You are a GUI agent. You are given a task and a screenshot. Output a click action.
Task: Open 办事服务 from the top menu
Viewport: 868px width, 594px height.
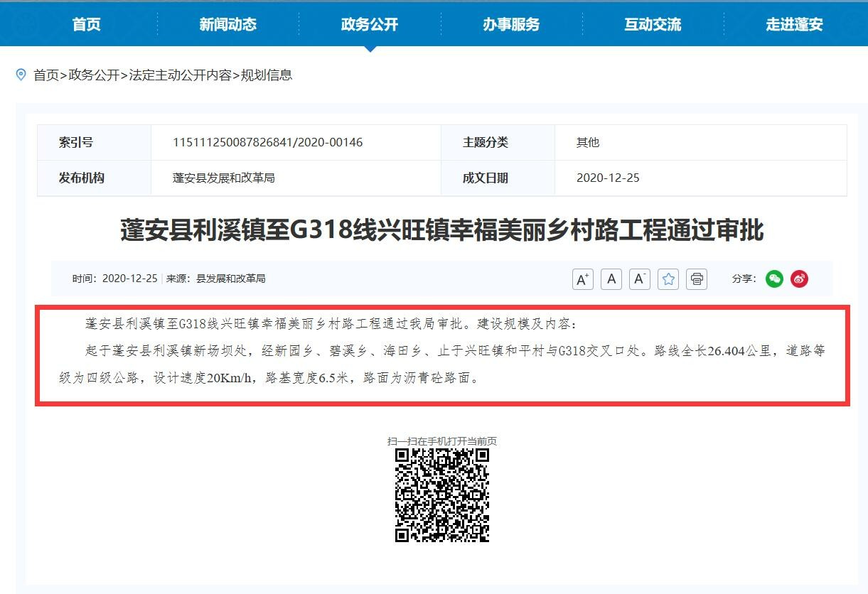[511, 24]
